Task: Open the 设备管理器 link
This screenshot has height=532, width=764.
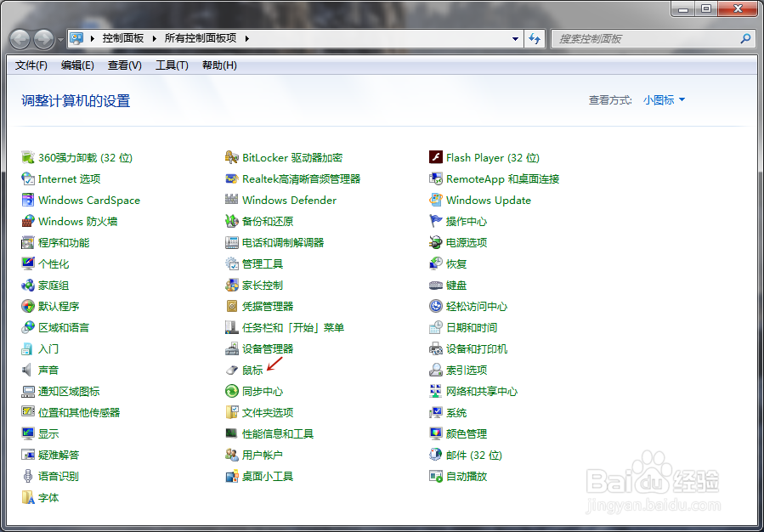Action: 268,348
